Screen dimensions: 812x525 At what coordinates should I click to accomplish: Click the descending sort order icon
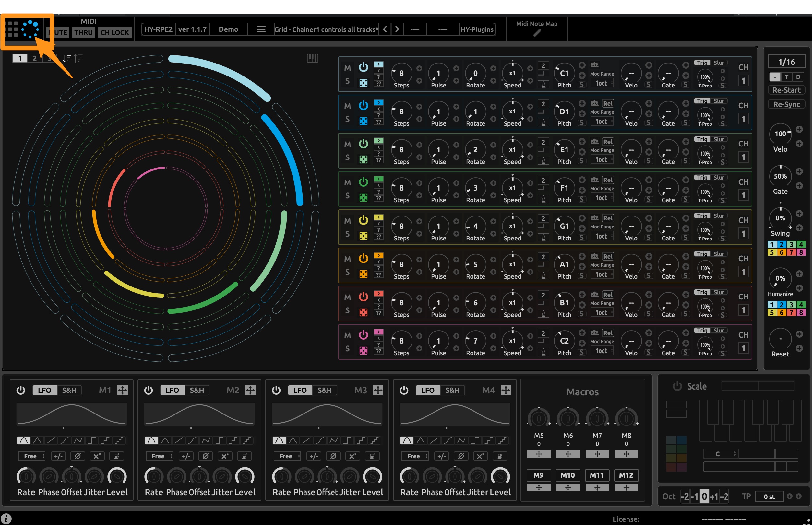(67, 59)
